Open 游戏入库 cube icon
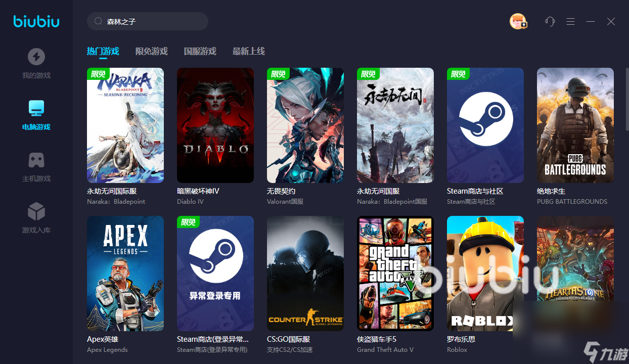 click(x=36, y=211)
